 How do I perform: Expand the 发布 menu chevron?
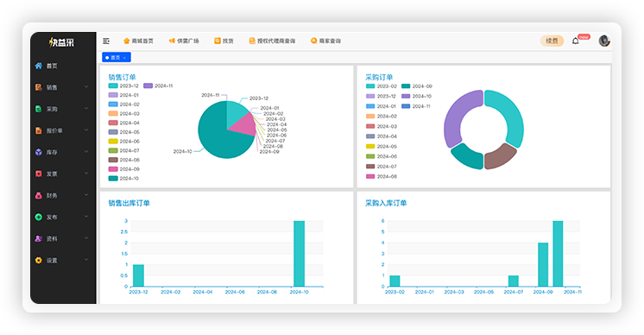click(86, 217)
